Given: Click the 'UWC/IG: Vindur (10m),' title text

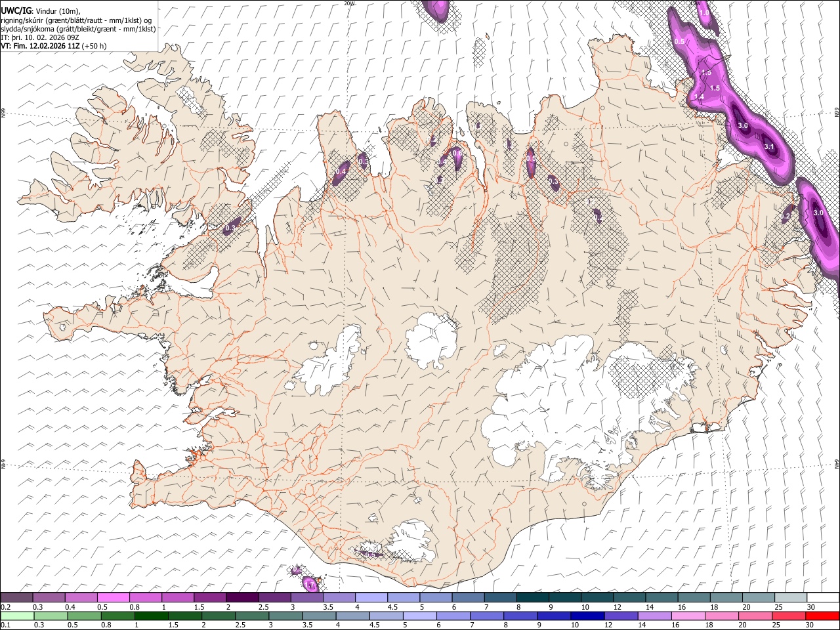Looking at the screenshot, I should click(x=40, y=11).
